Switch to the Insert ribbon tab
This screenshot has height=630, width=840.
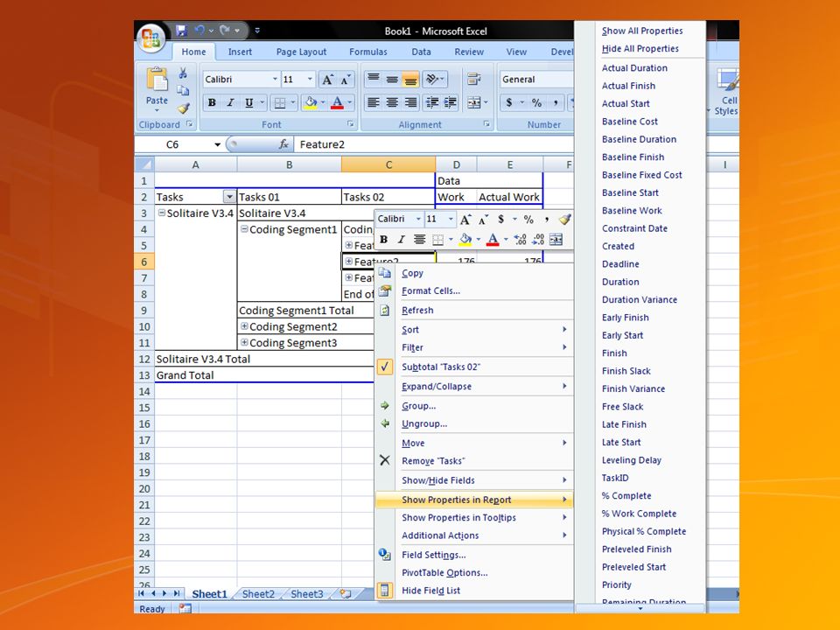pyautogui.click(x=240, y=52)
